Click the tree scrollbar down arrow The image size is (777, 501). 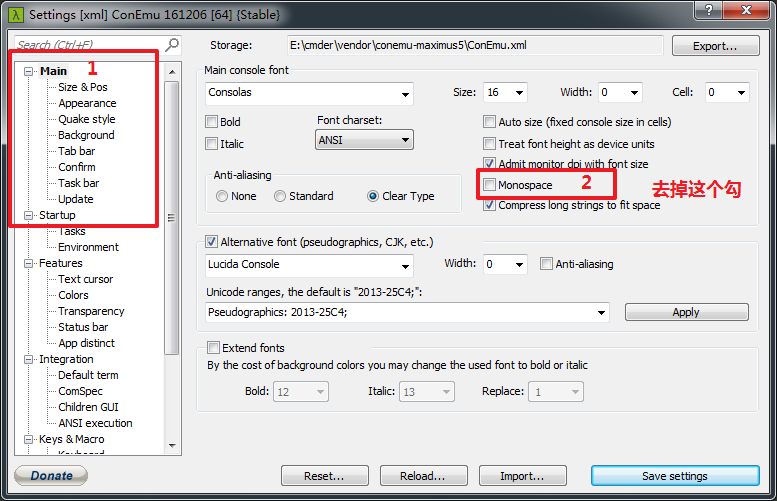click(172, 445)
